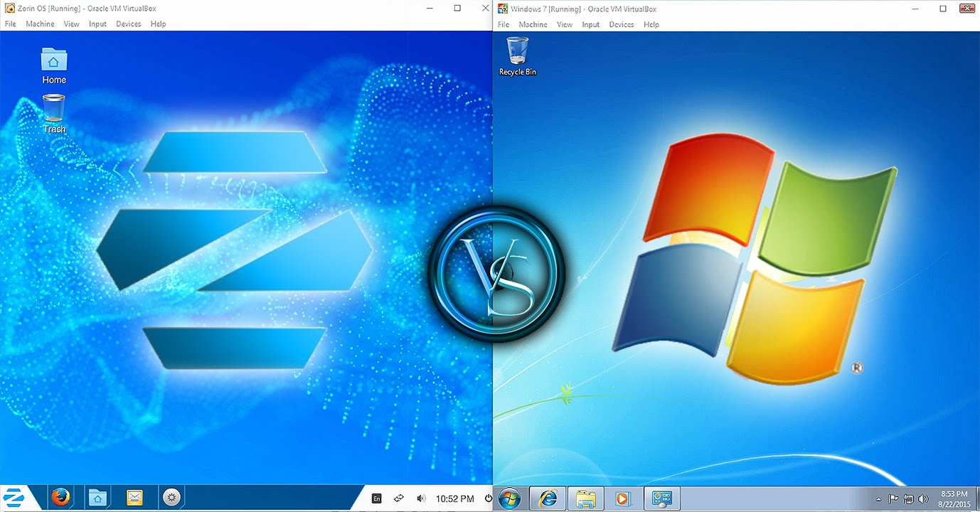The width and height of the screenshot is (980, 512).
Task: Click the Control Panel taskbar icon in Windows 7
Action: coord(662,498)
